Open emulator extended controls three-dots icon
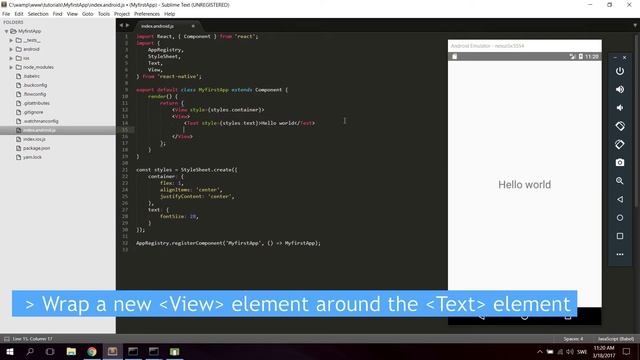This screenshot has width=640, height=360. (x=620, y=254)
